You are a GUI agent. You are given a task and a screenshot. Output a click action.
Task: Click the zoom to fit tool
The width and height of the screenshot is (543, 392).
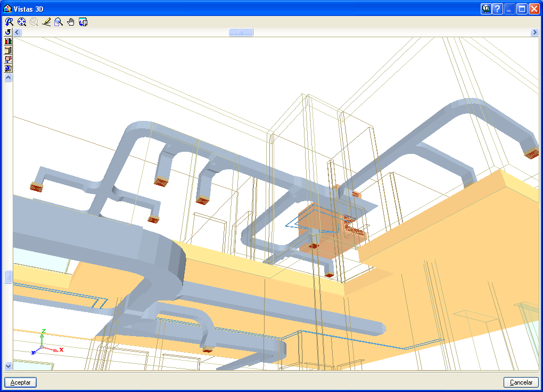[21, 22]
